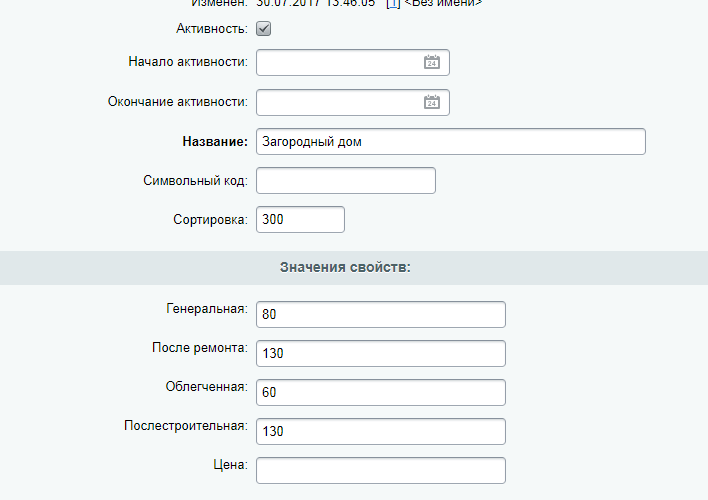This screenshot has height=500, width=708.
Task: Focus the После ремонта input
Action: tap(380, 353)
